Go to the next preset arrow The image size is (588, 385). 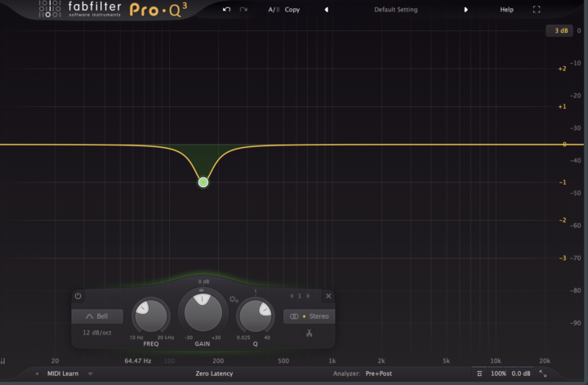[x=465, y=10]
